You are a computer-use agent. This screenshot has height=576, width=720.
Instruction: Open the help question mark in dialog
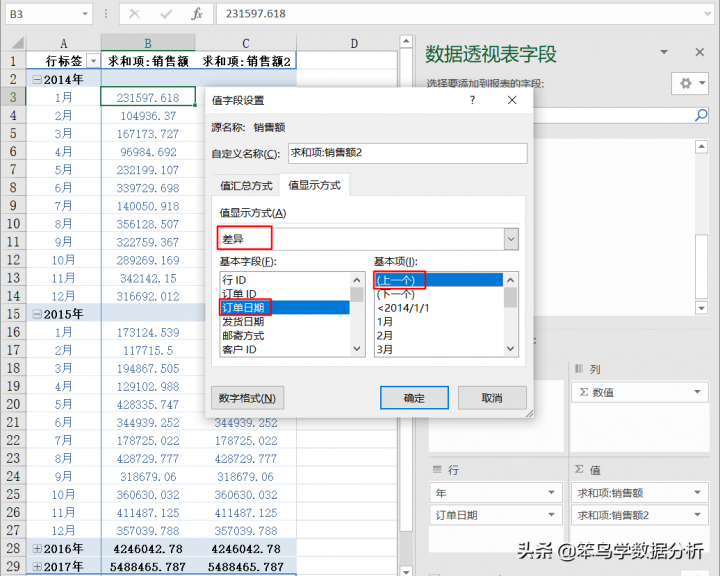pyautogui.click(x=472, y=100)
